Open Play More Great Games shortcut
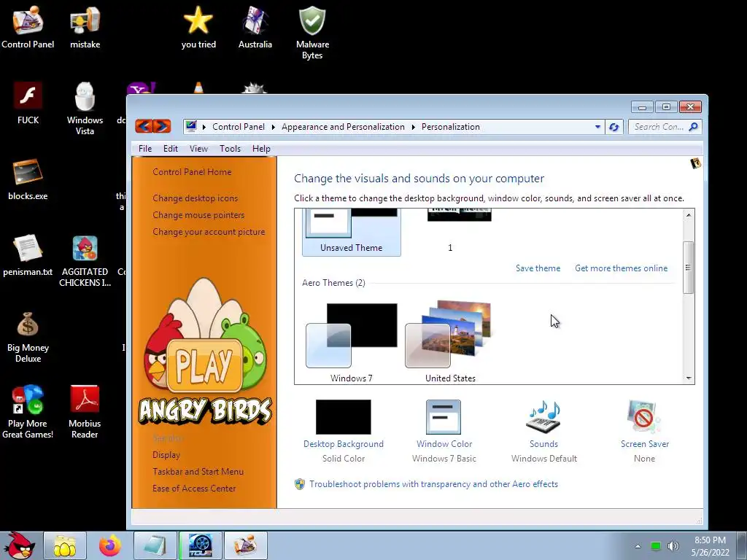Viewport: 747px width, 560px height. [x=28, y=411]
